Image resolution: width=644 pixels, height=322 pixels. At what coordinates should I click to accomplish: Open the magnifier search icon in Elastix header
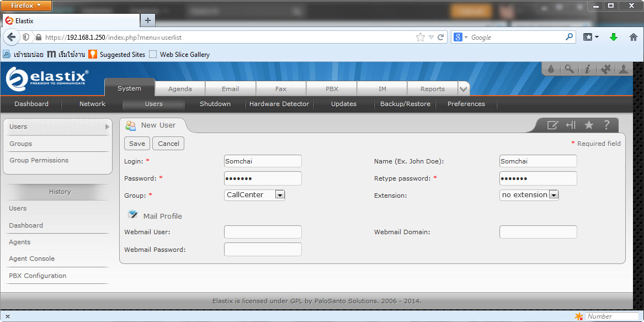pos(568,69)
